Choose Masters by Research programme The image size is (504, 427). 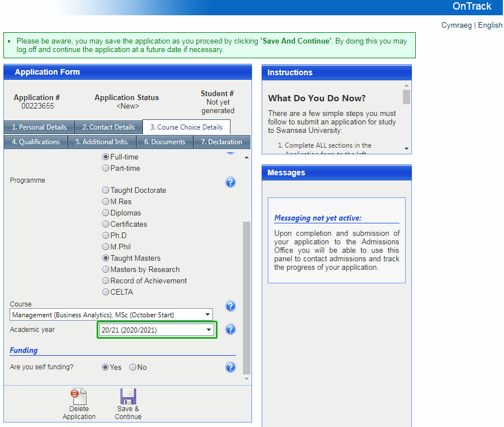(106, 270)
